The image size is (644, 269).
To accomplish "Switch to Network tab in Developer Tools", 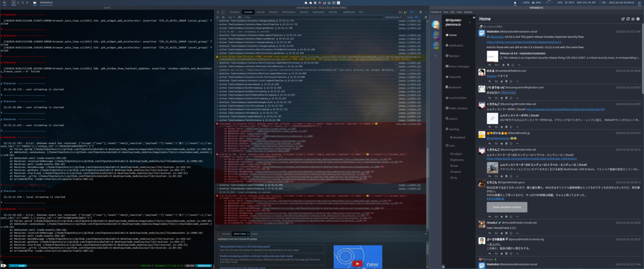I will [273, 12].
